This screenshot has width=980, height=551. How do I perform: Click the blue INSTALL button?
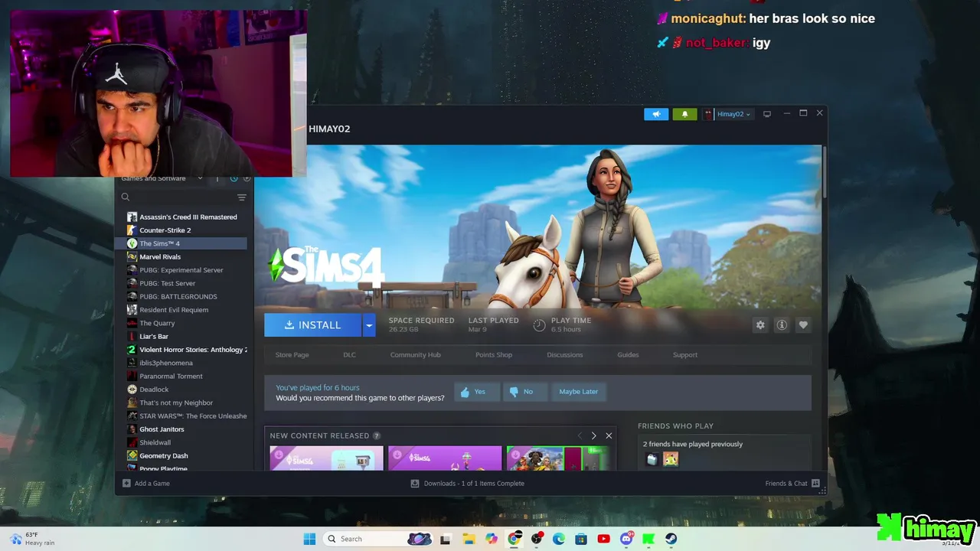click(313, 325)
